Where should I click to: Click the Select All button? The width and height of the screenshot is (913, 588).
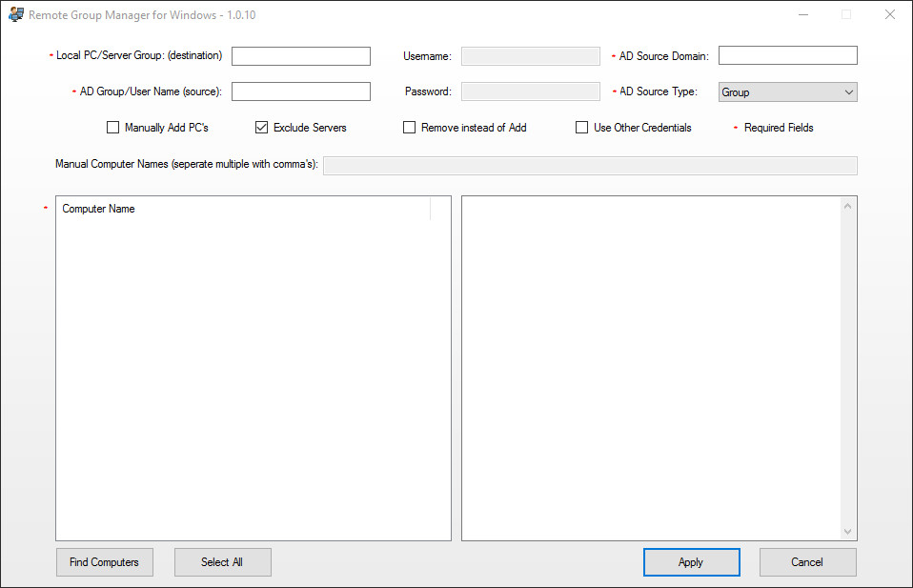(222, 562)
